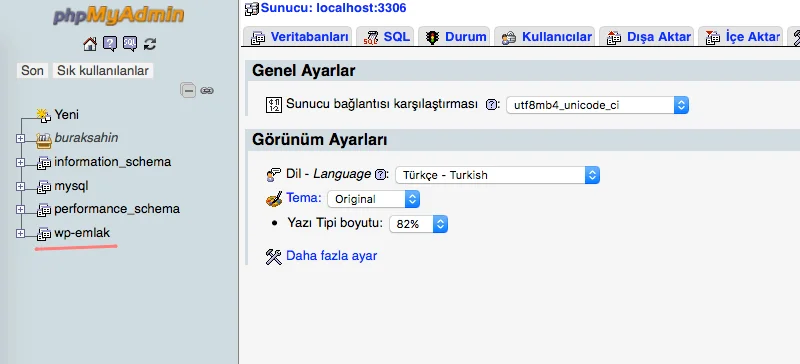Click the Yazı Tipi boyutu label

click(x=335, y=223)
